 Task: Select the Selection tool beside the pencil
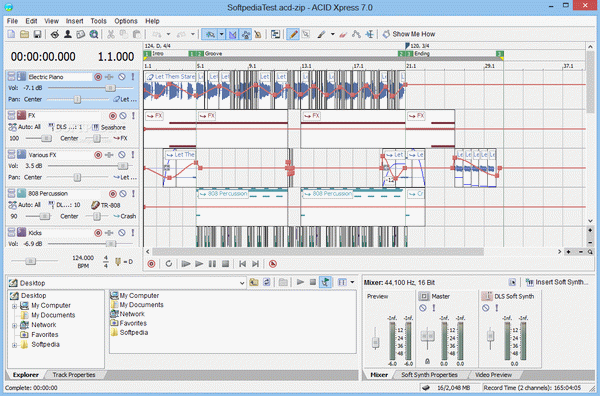click(x=306, y=34)
